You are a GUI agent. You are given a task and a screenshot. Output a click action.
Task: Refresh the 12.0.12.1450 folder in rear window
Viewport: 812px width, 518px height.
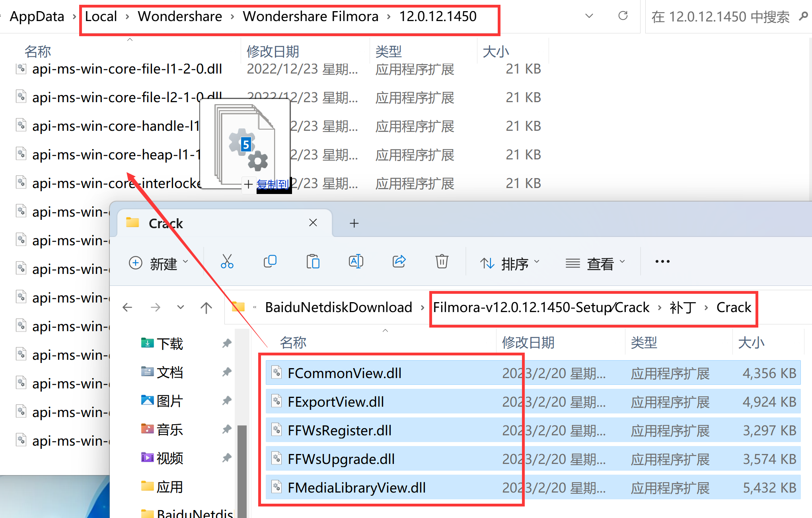pyautogui.click(x=623, y=16)
